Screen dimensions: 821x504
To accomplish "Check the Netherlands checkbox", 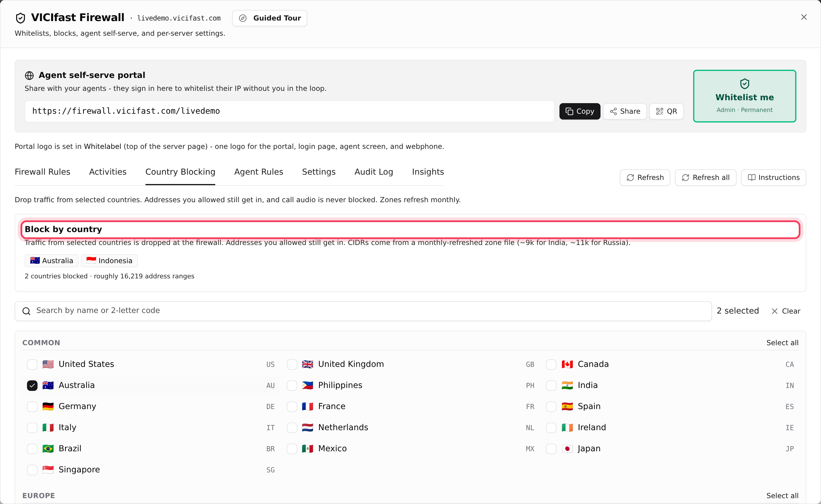I will pyautogui.click(x=292, y=427).
